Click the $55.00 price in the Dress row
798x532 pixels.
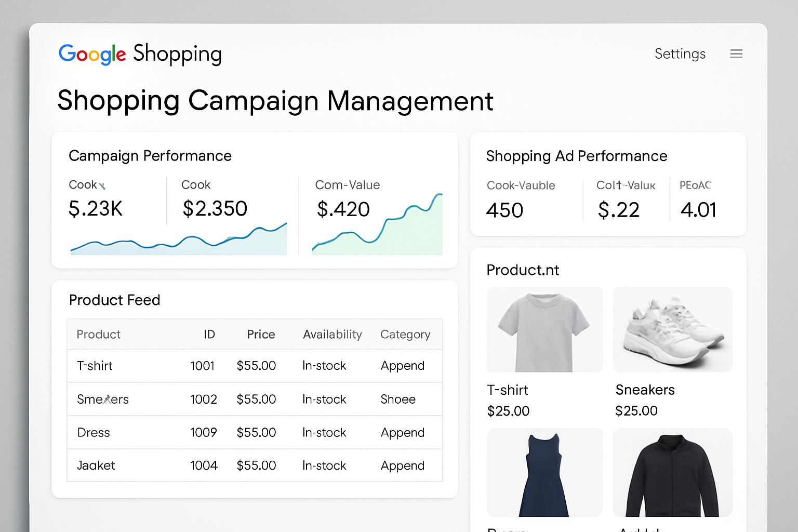coord(257,433)
